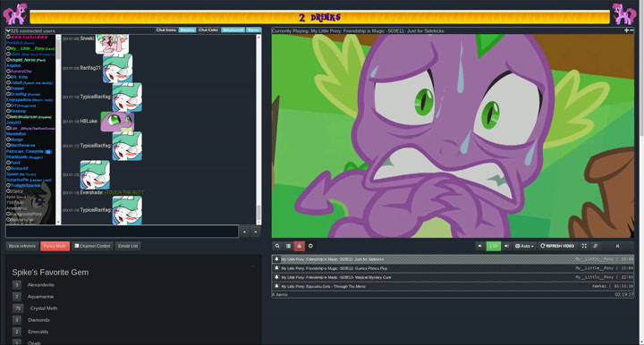Vote for Alexanderite in the poll
The width and height of the screenshot is (644, 345).
pos(16,285)
